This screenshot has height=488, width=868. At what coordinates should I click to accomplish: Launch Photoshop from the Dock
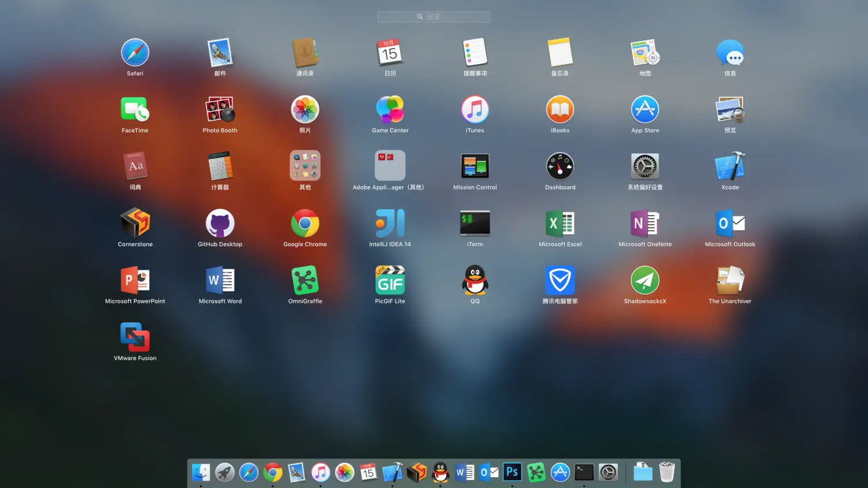tap(512, 472)
